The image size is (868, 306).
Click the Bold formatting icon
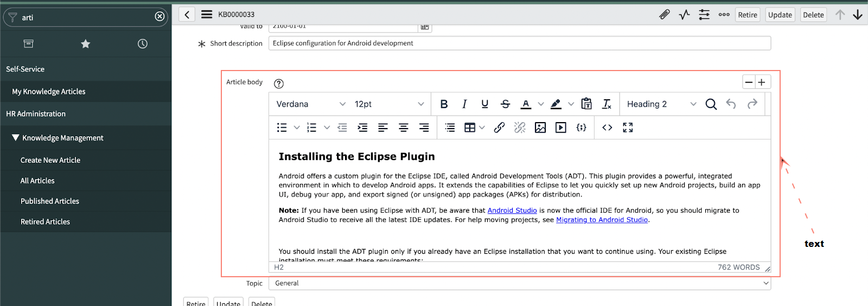[x=444, y=104]
